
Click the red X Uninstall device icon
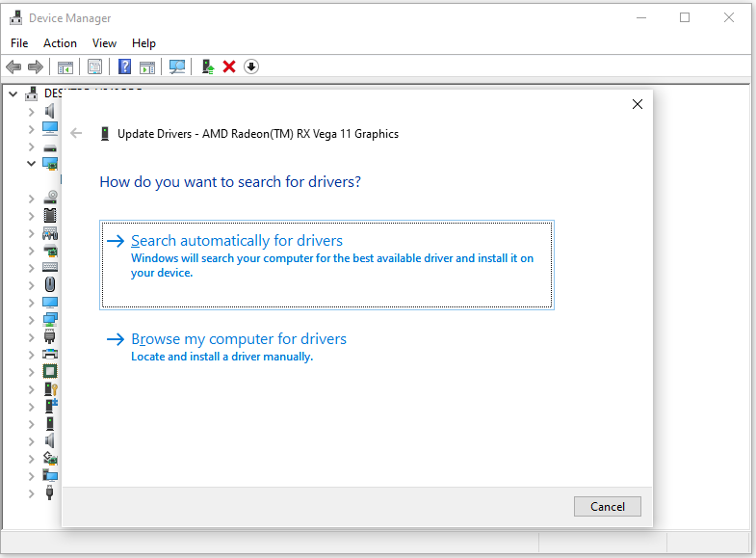click(x=229, y=66)
